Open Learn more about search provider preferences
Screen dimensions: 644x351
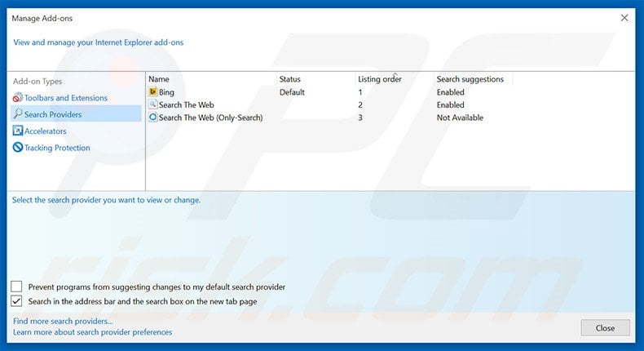pyautogui.click(x=92, y=332)
